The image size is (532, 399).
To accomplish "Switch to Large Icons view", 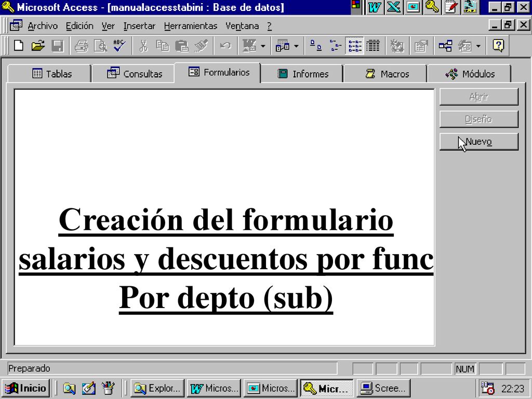I will click(x=316, y=46).
